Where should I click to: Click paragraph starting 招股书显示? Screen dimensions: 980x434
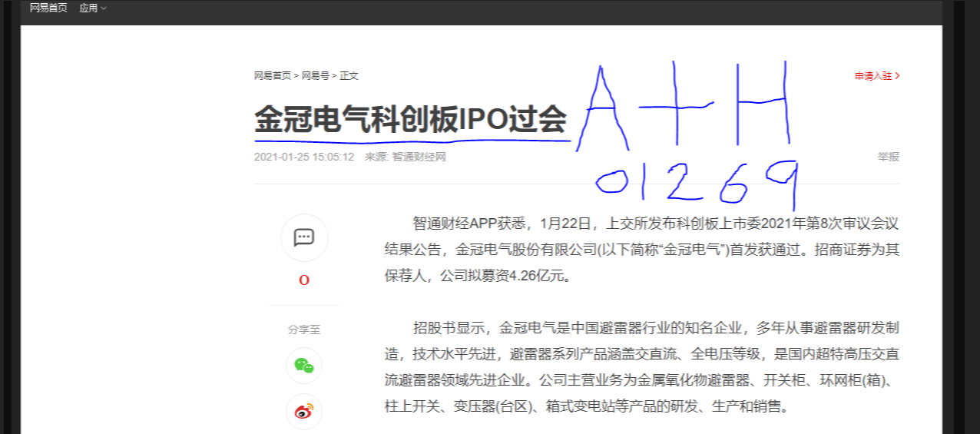click(642, 367)
